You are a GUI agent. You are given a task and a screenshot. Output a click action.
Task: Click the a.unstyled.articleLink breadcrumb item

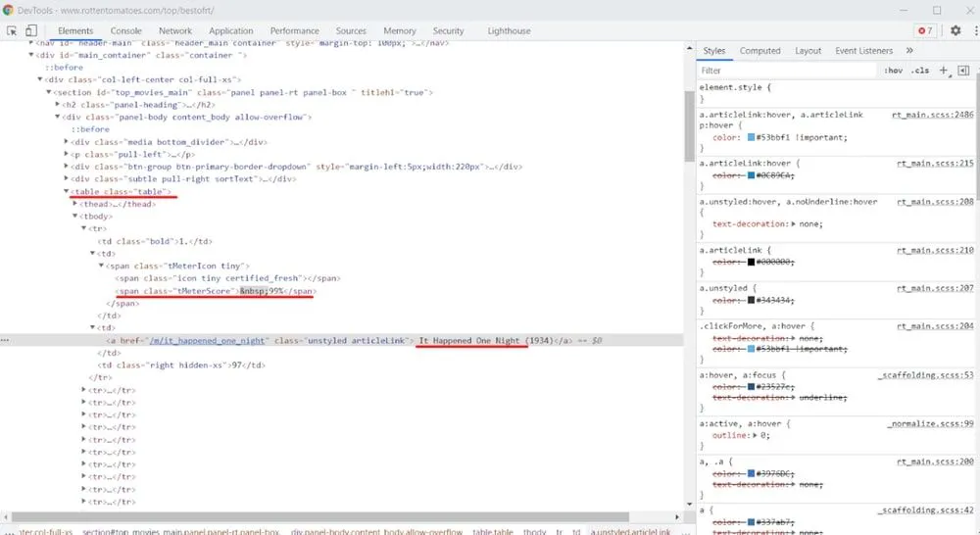[x=630, y=531]
